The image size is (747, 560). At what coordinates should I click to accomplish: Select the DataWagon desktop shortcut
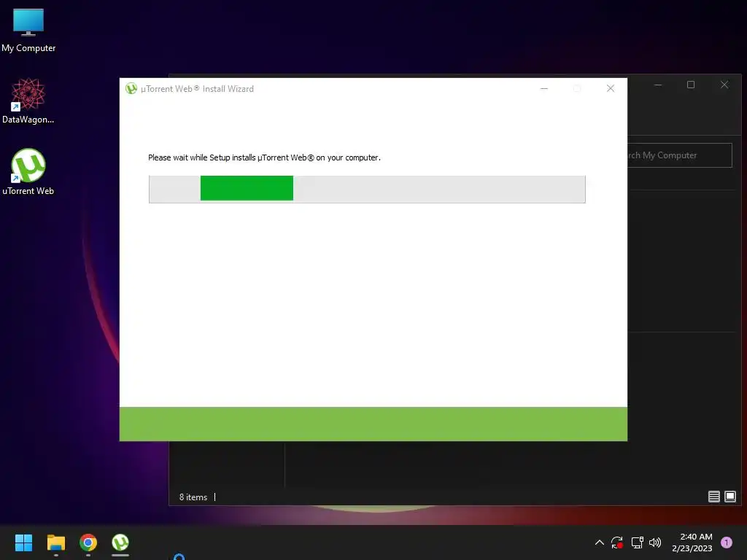coord(28,101)
